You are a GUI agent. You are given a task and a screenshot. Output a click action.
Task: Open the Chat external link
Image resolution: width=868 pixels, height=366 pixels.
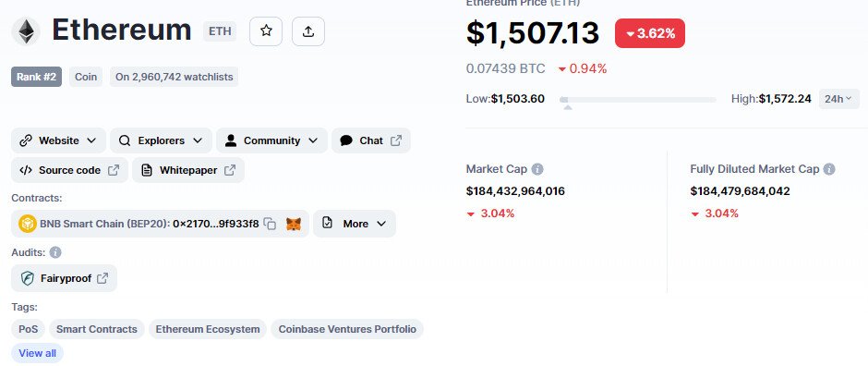point(371,140)
